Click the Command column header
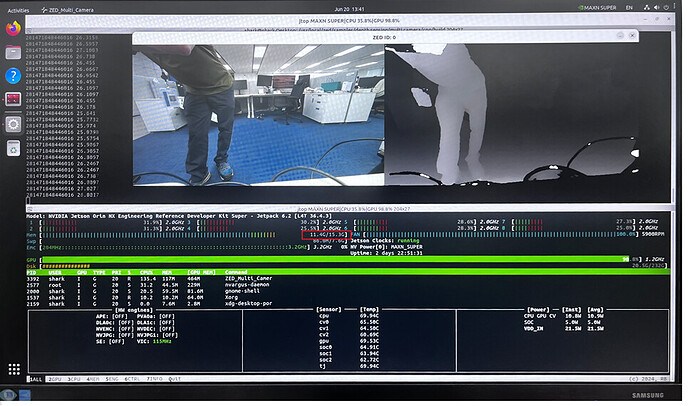 tap(236, 272)
